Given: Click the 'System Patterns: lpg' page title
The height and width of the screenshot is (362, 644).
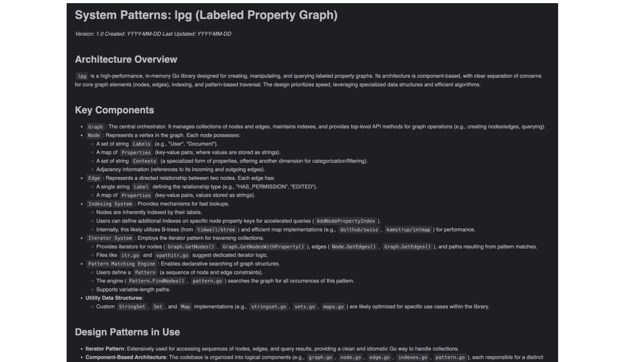Looking at the screenshot, I should pyautogui.click(x=206, y=15).
